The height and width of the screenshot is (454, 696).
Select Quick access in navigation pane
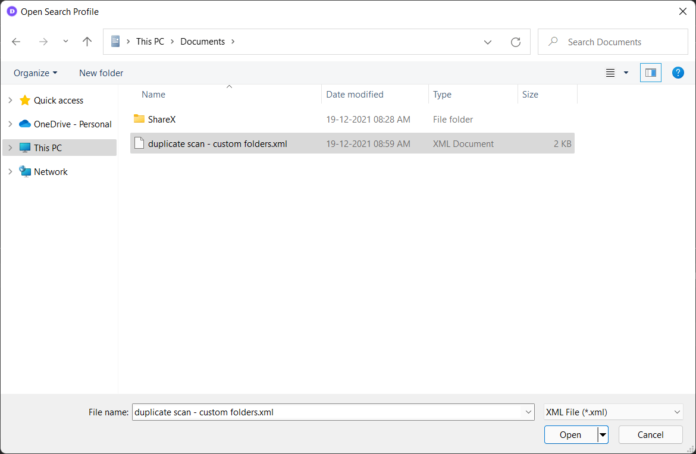(x=58, y=100)
